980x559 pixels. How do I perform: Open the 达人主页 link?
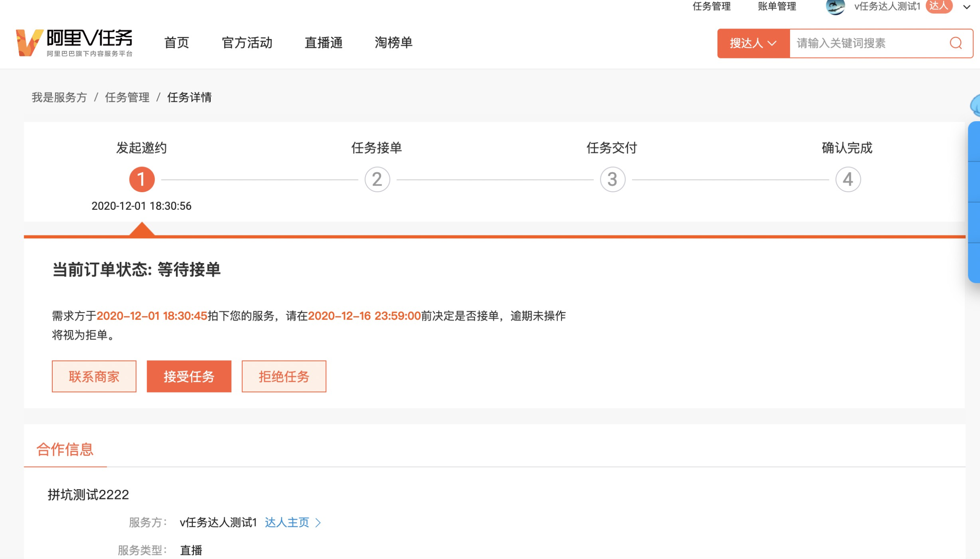coord(287,522)
